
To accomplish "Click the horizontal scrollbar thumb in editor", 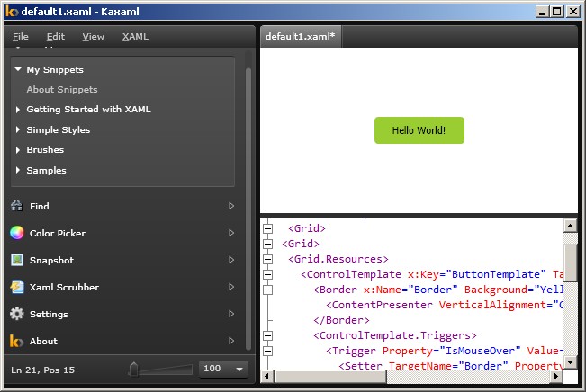I will point(330,377).
